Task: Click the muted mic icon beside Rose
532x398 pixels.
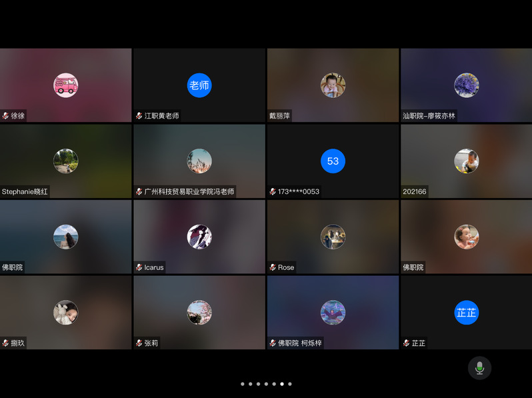Action: [273, 267]
